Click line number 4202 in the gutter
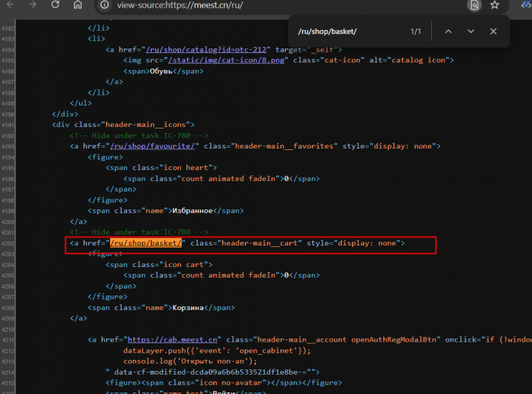This screenshot has height=394, width=532. pos(8,243)
